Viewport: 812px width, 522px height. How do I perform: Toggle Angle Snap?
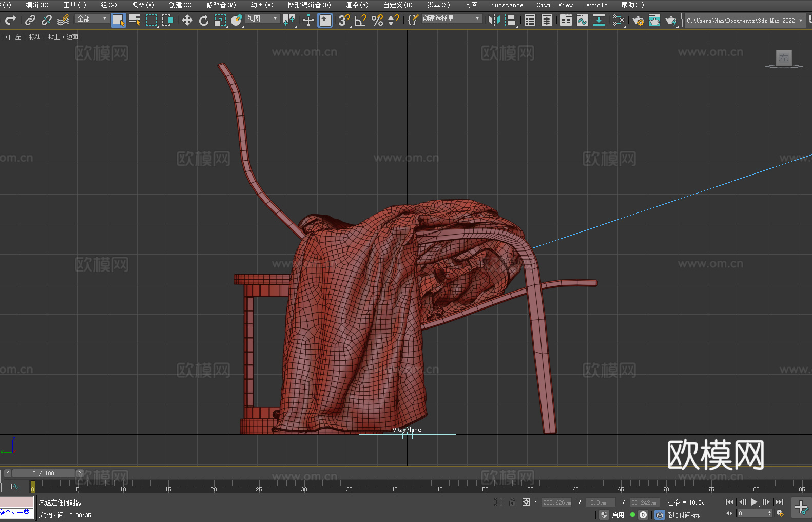tap(361, 20)
